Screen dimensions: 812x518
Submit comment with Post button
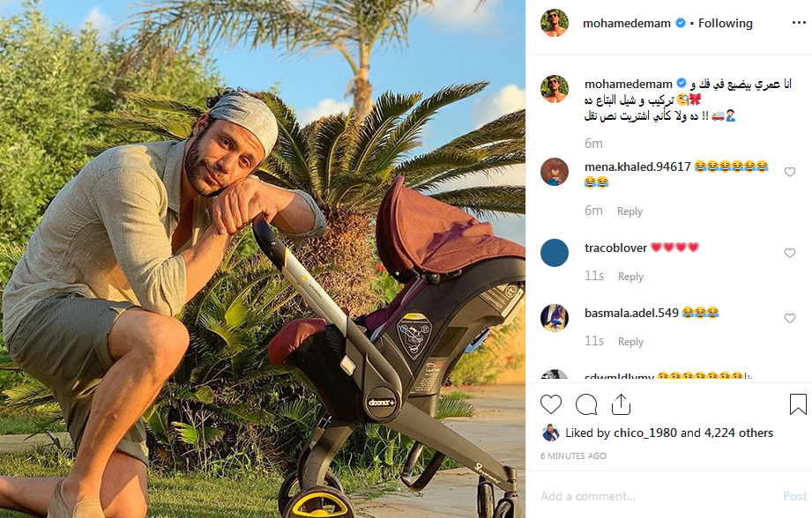click(x=795, y=496)
